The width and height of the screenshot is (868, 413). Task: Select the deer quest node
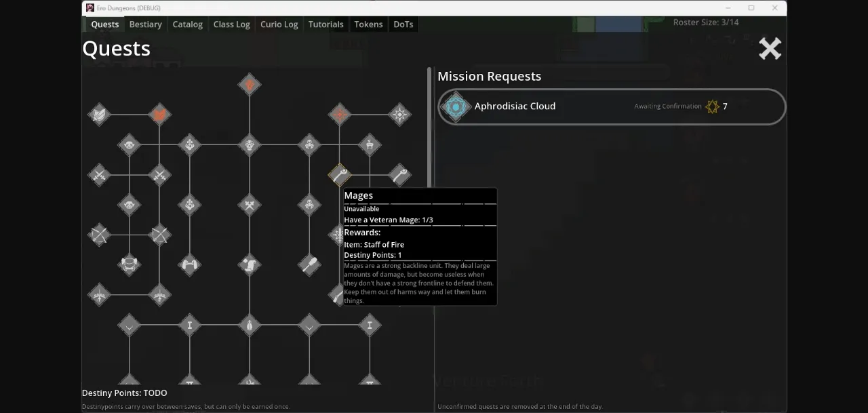click(x=370, y=144)
